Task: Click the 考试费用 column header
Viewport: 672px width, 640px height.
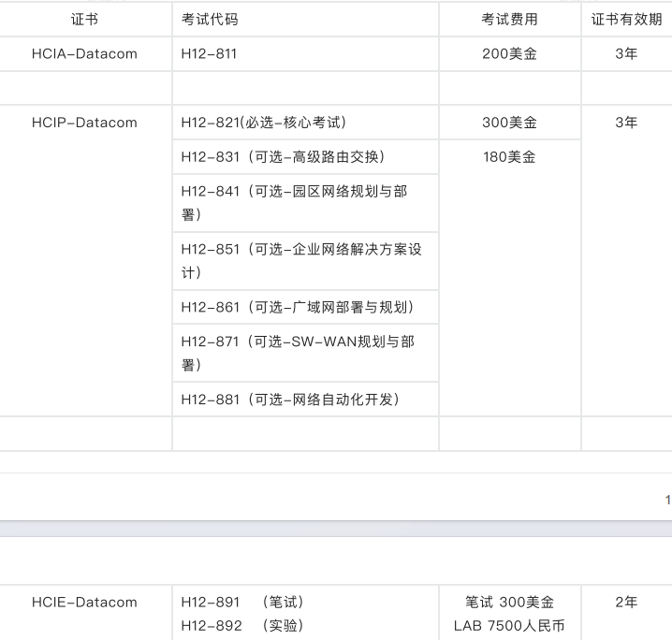Action: (x=509, y=20)
